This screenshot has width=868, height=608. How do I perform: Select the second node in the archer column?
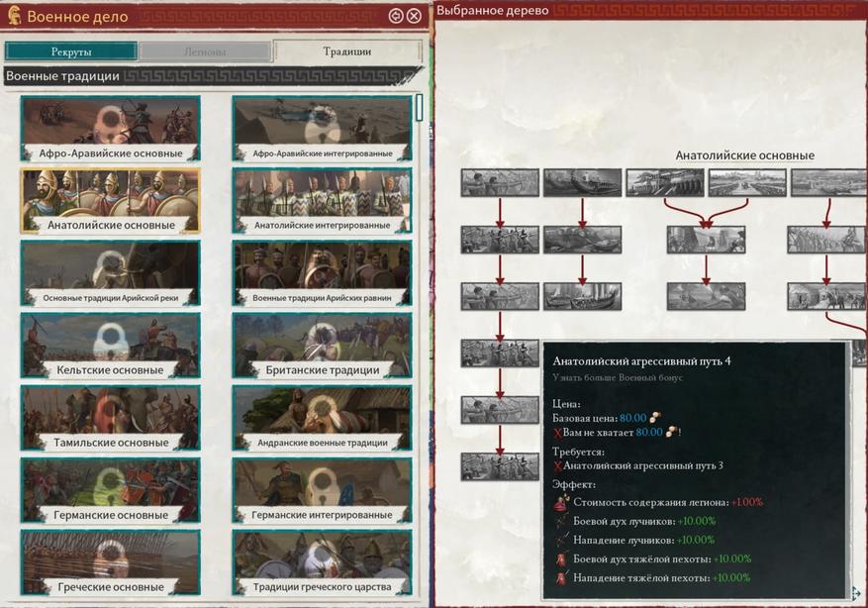tap(500, 240)
